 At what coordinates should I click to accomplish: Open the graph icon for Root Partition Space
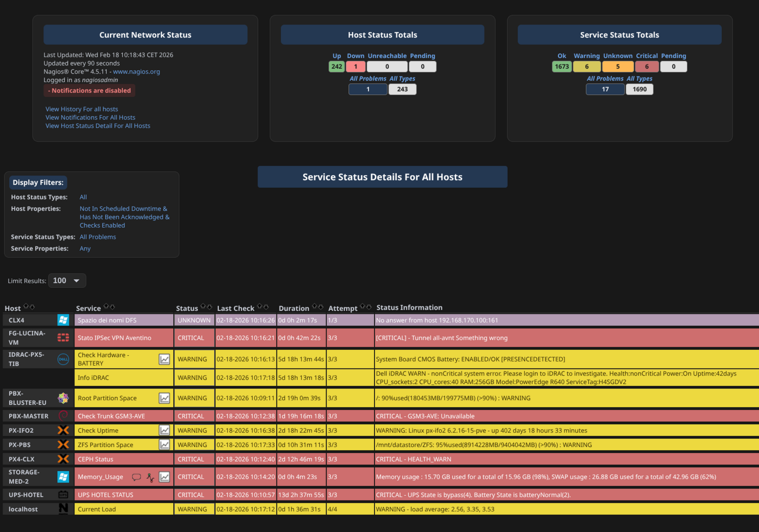[164, 398]
